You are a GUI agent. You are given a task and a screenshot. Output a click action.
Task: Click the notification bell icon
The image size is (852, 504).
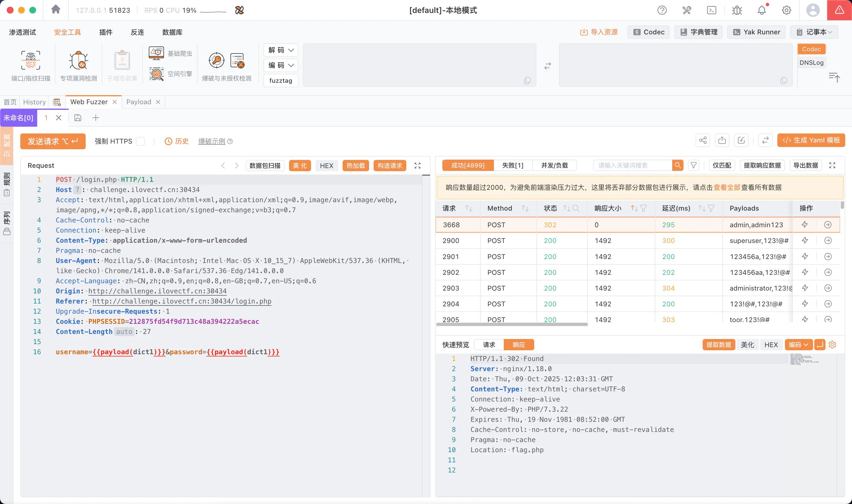coord(762,10)
